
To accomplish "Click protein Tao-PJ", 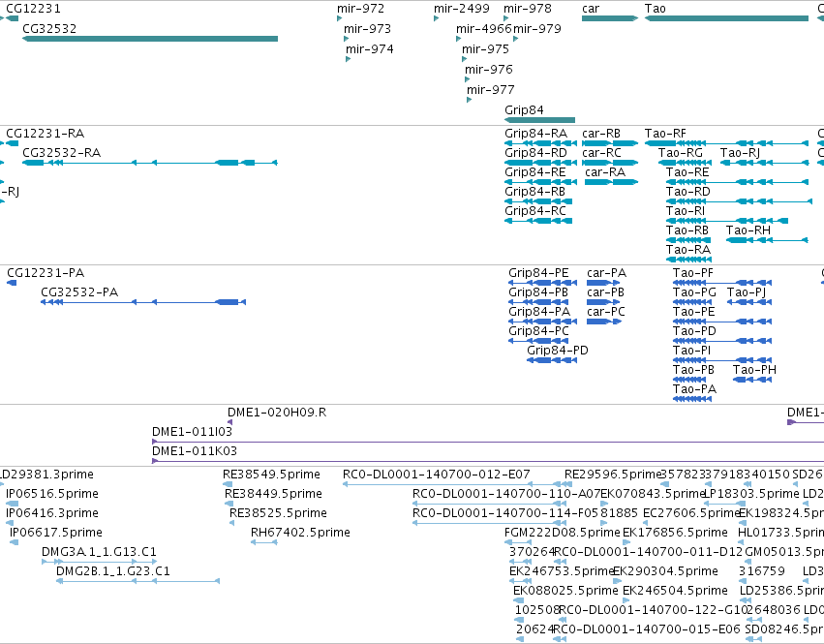I will [x=749, y=302].
